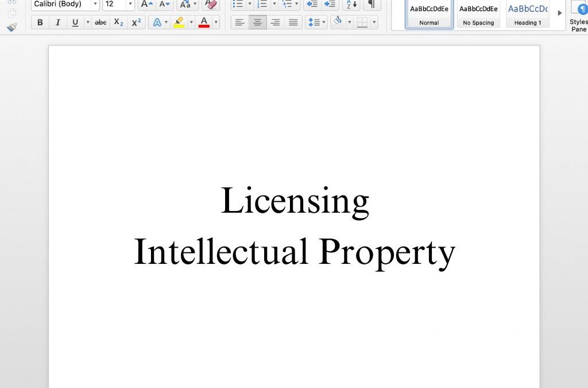Open the font color dropdown arrow
The height and width of the screenshot is (388, 588).
(x=216, y=22)
